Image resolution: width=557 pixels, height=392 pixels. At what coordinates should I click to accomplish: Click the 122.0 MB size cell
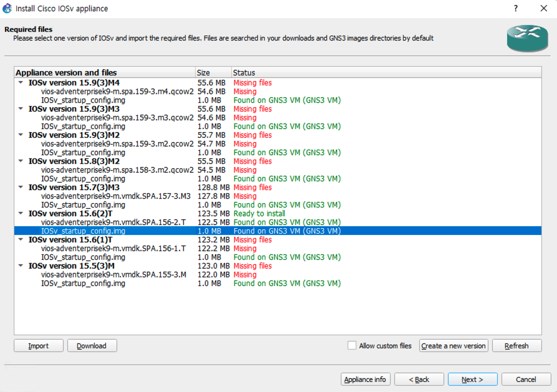click(214, 275)
